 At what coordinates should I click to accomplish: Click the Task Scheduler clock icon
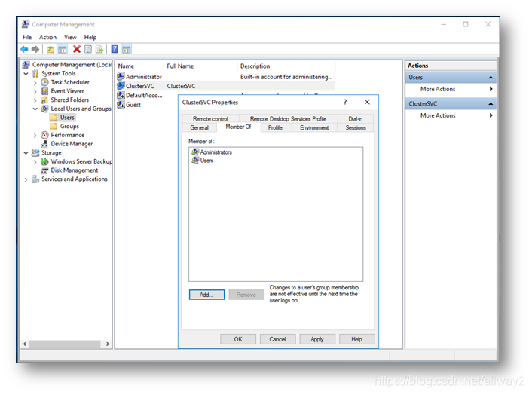[x=44, y=82]
